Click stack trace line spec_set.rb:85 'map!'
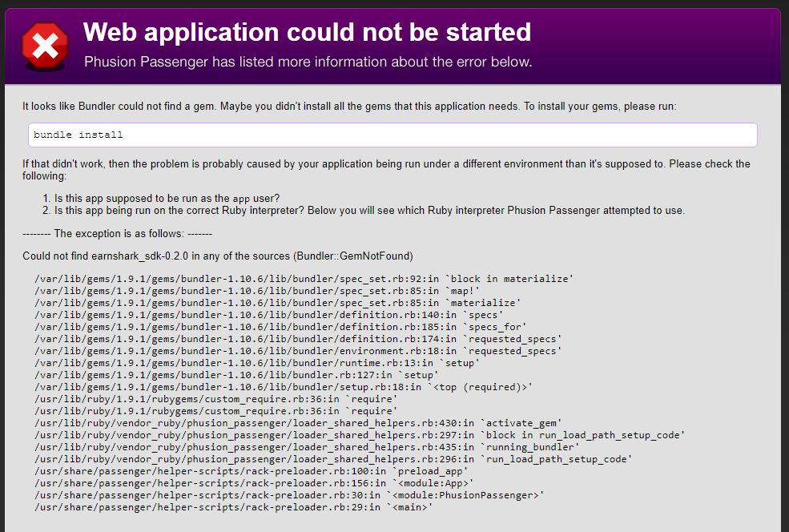Image resolution: width=789 pixels, height=532 pixels. click(257, 291)
